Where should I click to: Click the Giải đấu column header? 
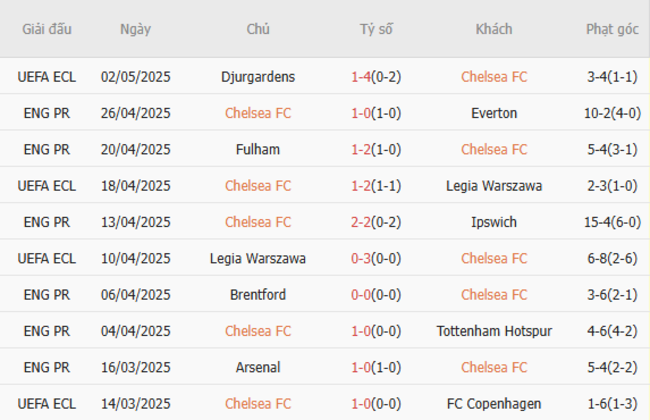pos(47,29)
